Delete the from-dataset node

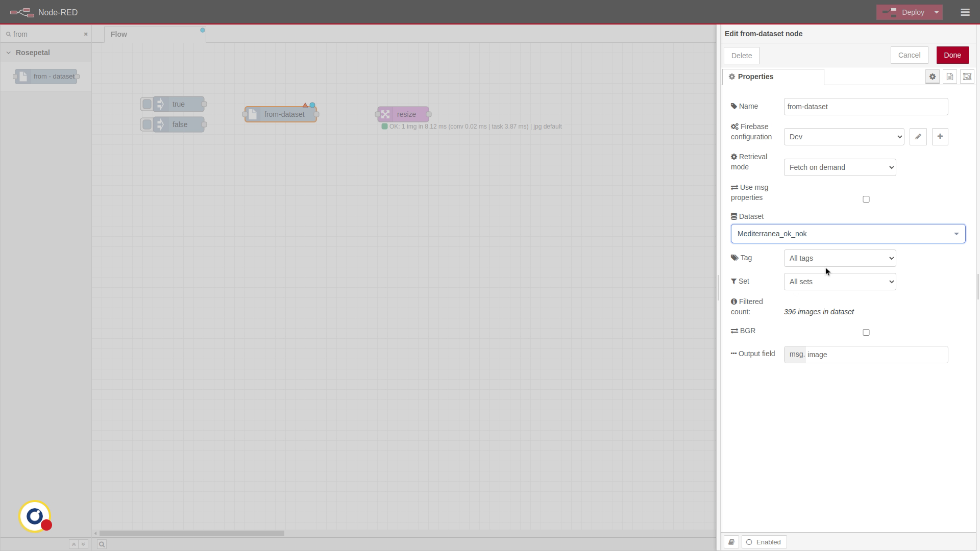pos(741,56)
